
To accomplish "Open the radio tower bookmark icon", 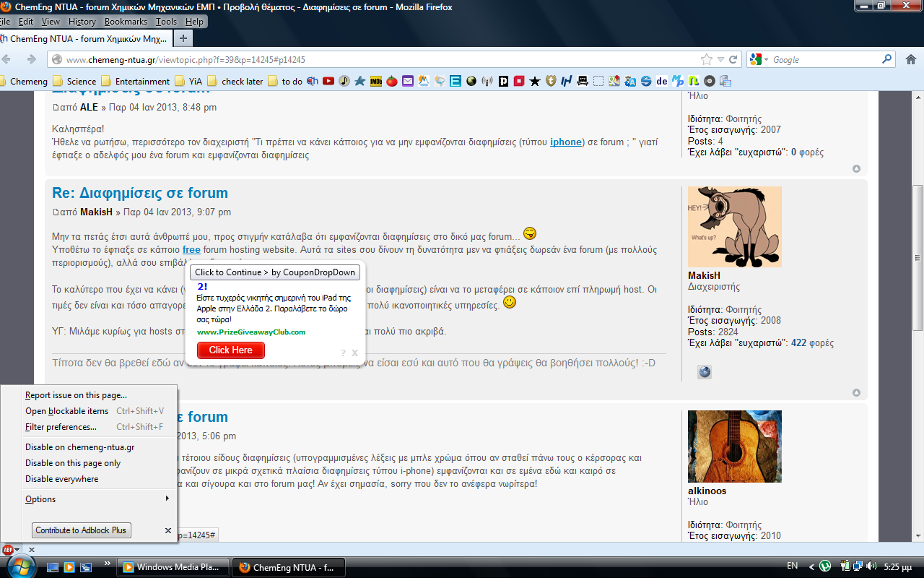I will click(487, 81).
